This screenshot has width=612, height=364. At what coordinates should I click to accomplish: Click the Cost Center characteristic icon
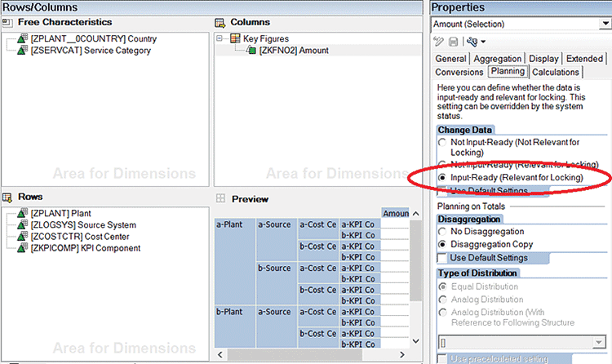click(x=22, y=237)
